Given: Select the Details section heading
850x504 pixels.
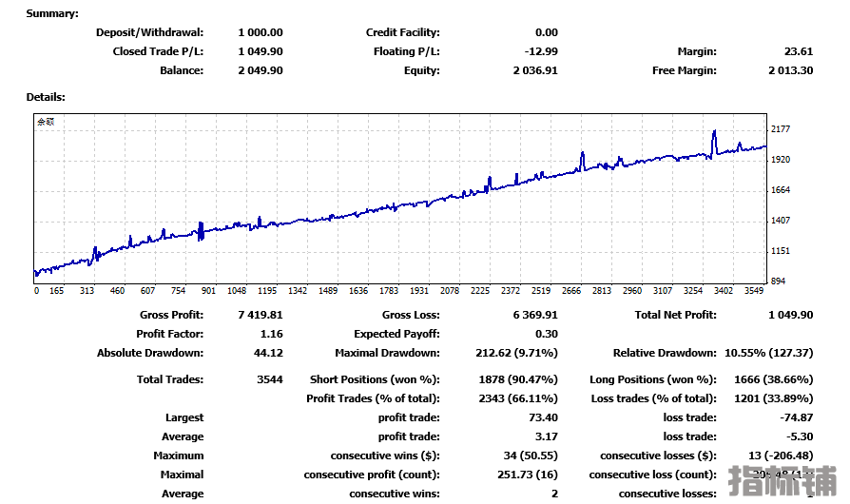Looking at the screenshot, I should point(46,97).
